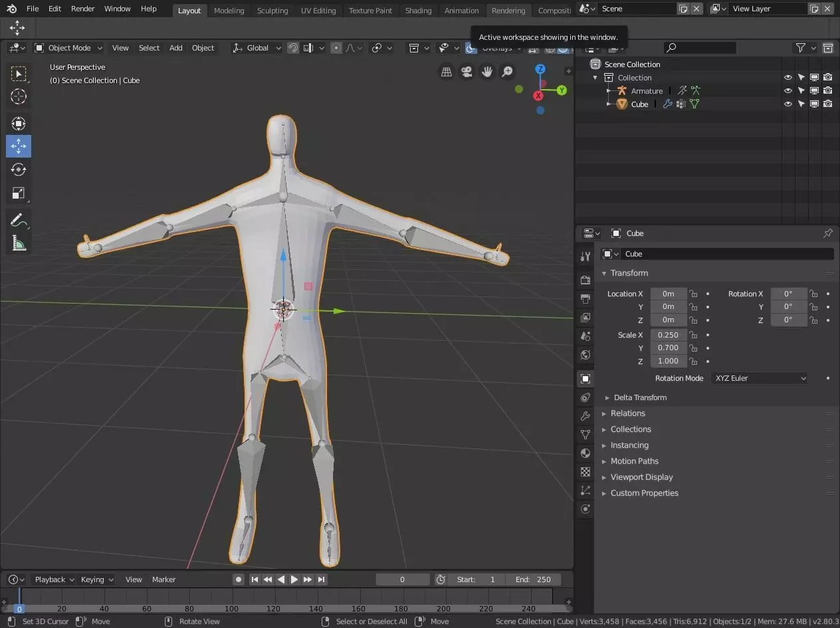The height and width of the screenshot is (628, 840).
Task: Select the Rotate tool in toolbar
Action: [19, 169]
